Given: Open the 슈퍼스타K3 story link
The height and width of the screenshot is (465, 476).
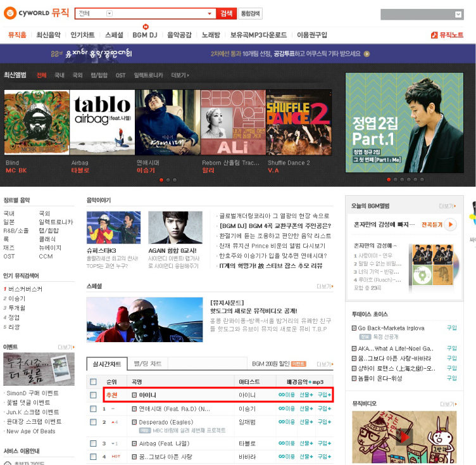Looking at the screenshot, I should (x=101, y=251).
